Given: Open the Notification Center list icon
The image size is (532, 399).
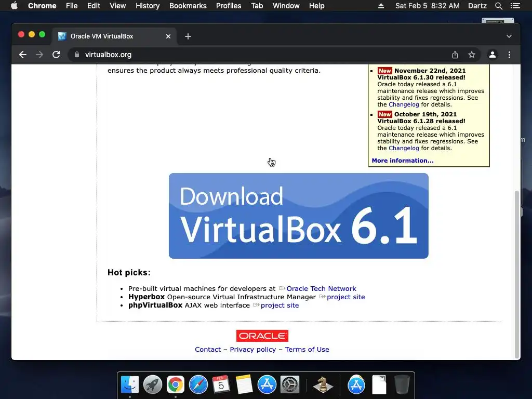Looking at the screenshot, I should [x=515, y=6].
